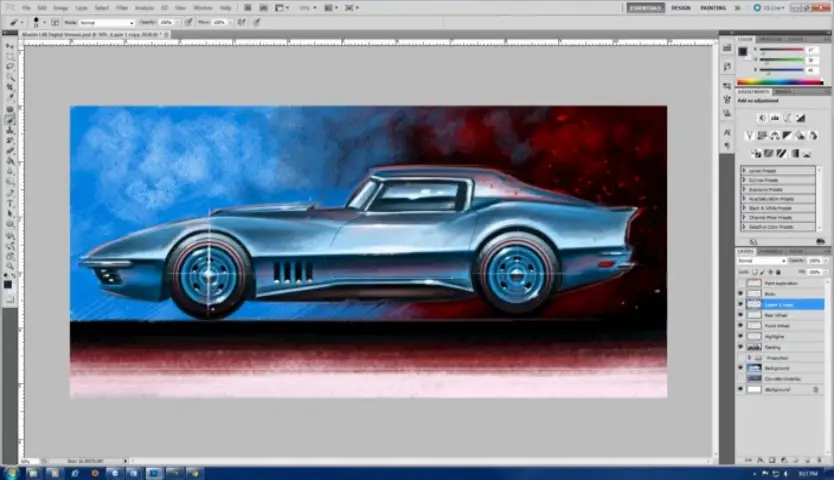Toggle lock transparent pixels in Layers panel
Viewport: 834px width, 480px height.
tap(755, 272)
